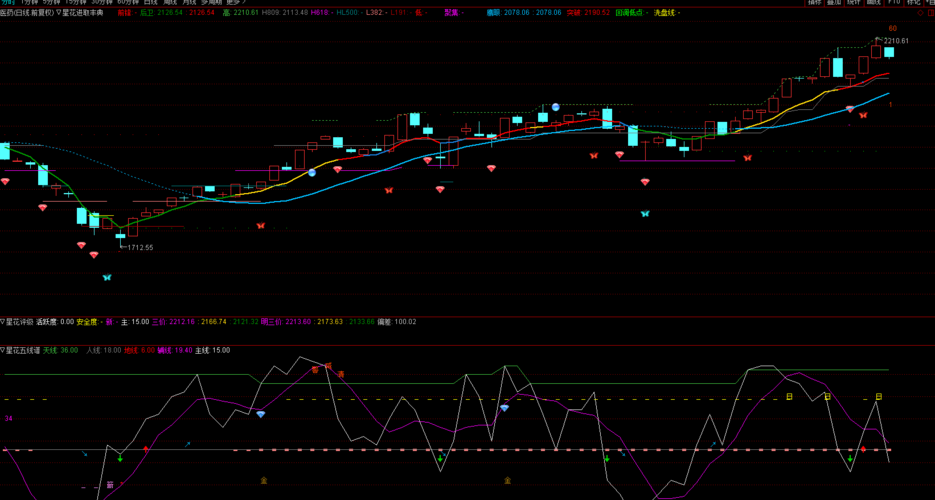The height and width of the screenshot is (500, 935).
Task: Open the 更多 period dropdown
Action: tap(236, 2)
